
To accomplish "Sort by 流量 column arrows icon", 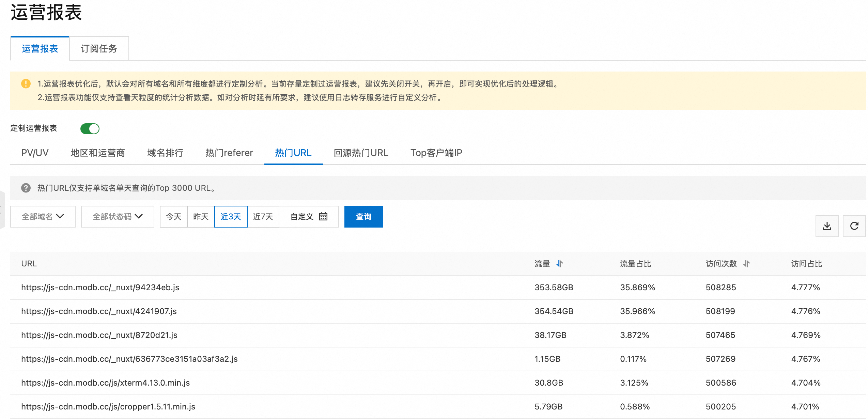I will click(560, 264).
